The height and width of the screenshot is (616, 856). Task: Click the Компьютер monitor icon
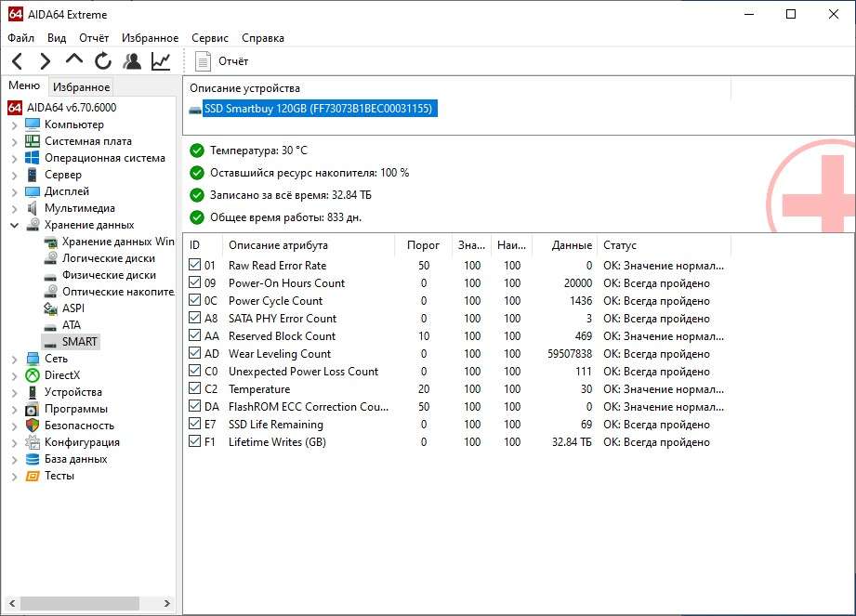33,125
